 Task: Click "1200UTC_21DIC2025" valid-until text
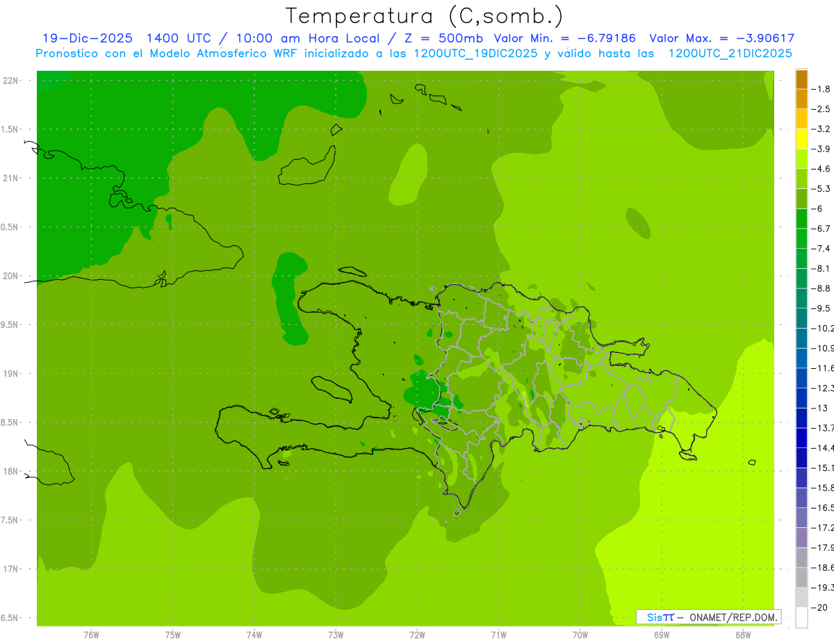click(730, 53)
